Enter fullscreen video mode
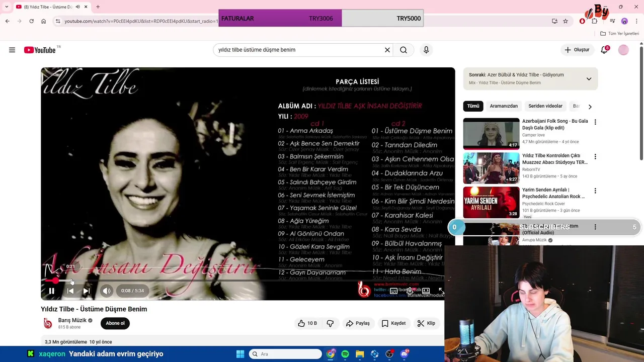644x362 pixels. click(x=441, y=291)
